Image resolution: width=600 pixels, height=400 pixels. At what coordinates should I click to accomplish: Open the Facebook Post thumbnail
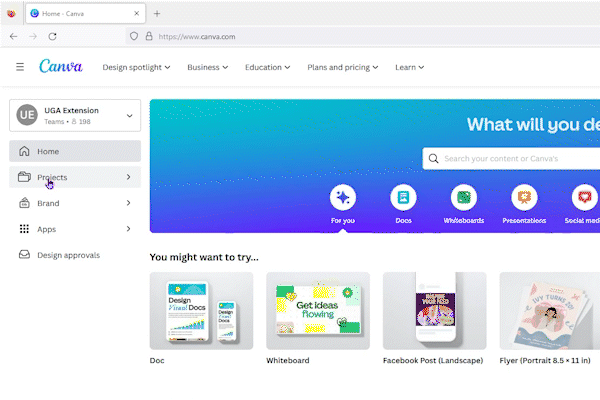coord(435,311)
